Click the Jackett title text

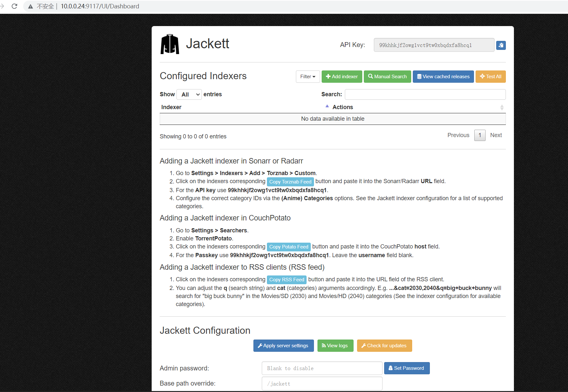[x=207, y=43]
